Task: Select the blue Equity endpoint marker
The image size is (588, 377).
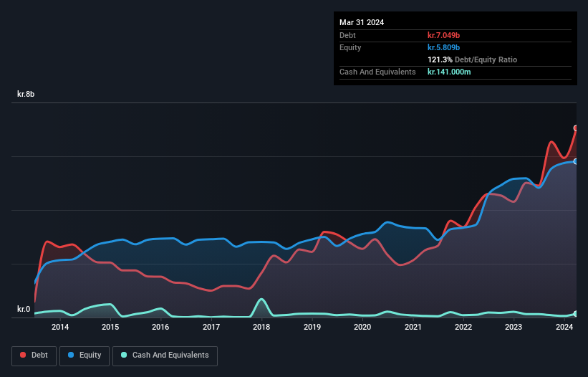Action: pyautogui.click(x=576, y=161)
